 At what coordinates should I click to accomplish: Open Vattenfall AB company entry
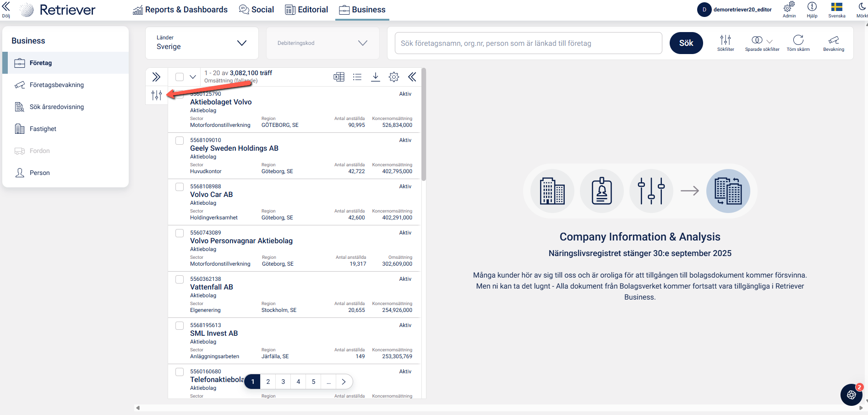pyautogui.click(x=211, y=287)
